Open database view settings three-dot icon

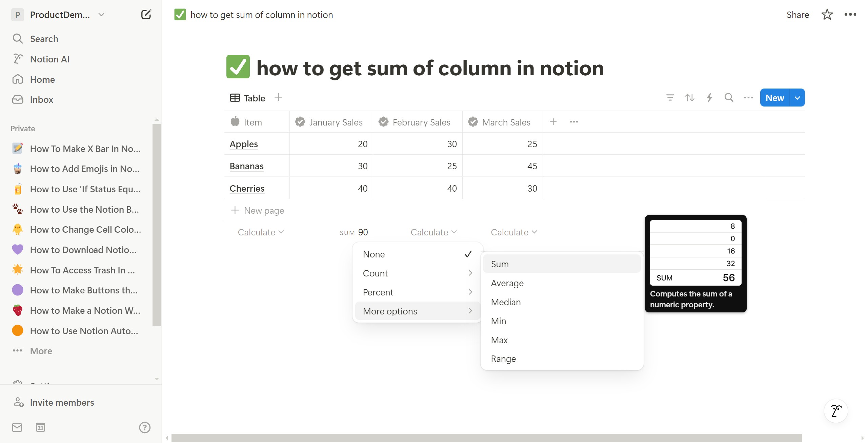point(748,98)
